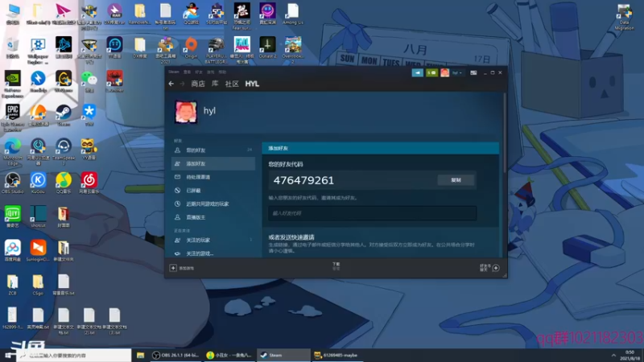Open the 您的好友 friends list
The image size is (644, 362).
pos(213,150)
